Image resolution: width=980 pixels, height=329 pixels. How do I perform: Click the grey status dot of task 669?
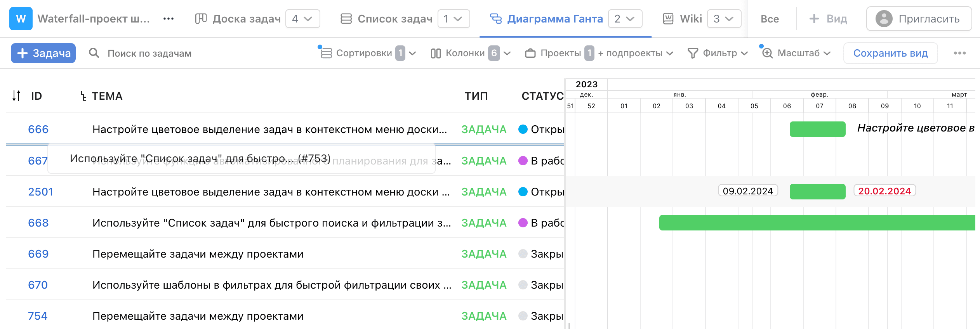(x=523, y=254)
